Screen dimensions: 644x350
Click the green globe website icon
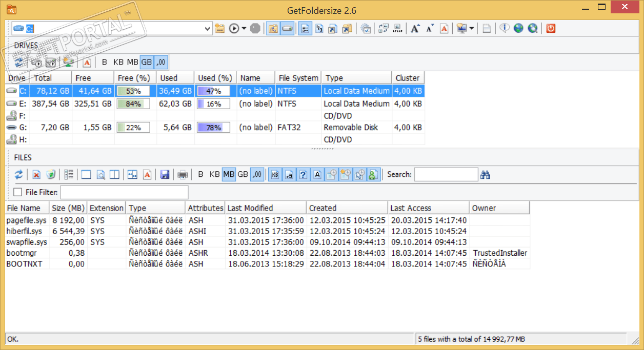coord(518,29)
